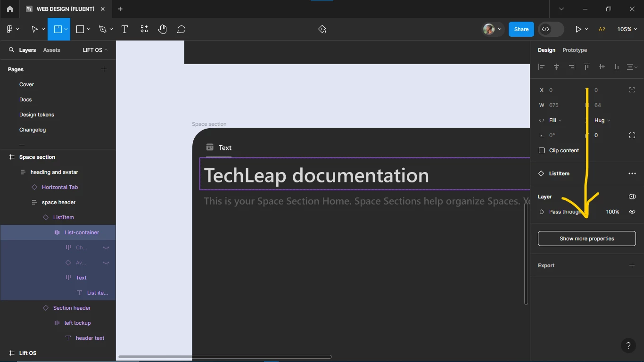Select the Pen tool
The image size is (644, 362).
click(103, 29)
